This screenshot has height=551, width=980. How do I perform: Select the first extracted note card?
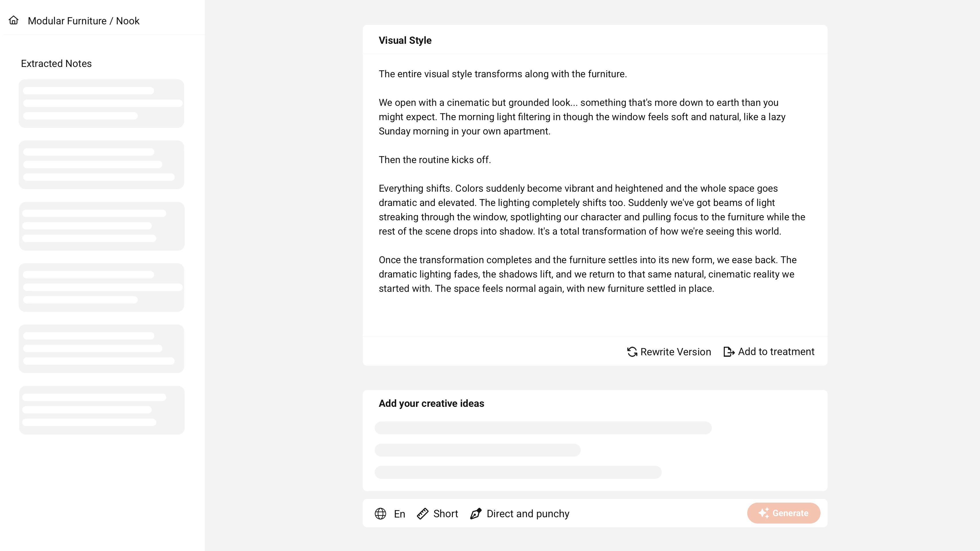point(101,104)
